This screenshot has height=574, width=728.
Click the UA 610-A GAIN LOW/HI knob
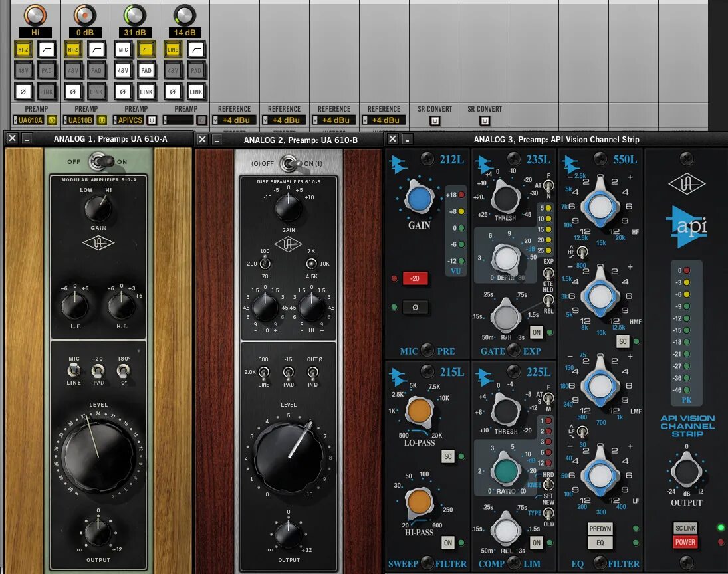click(98, 209)
